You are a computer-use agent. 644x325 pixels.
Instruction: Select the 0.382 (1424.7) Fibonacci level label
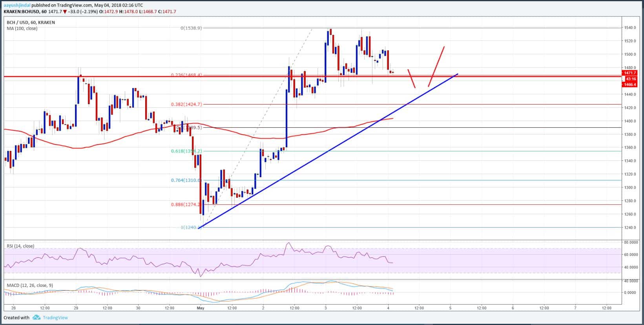[186, 105]
